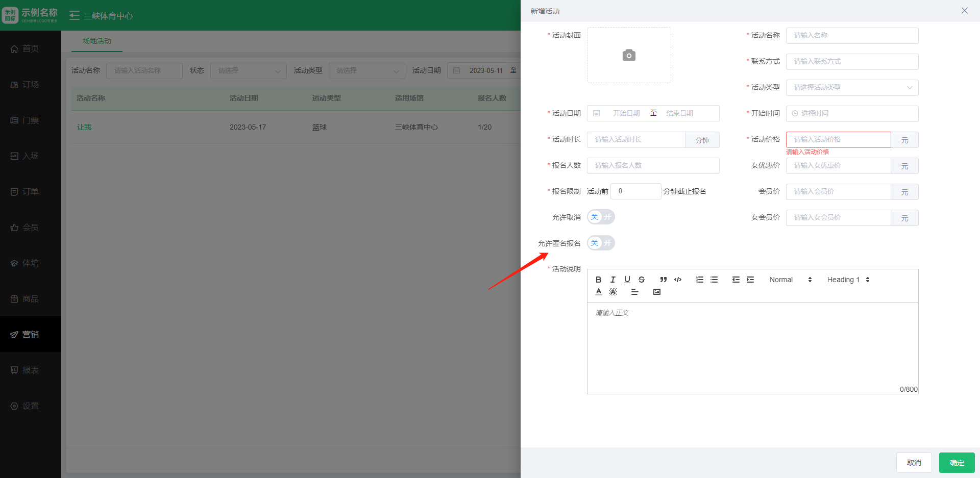Toggle the 允许匿名报名 switch
Image resolution: width=980 pixels, height=478 pixels.
[x=601, y=243]
